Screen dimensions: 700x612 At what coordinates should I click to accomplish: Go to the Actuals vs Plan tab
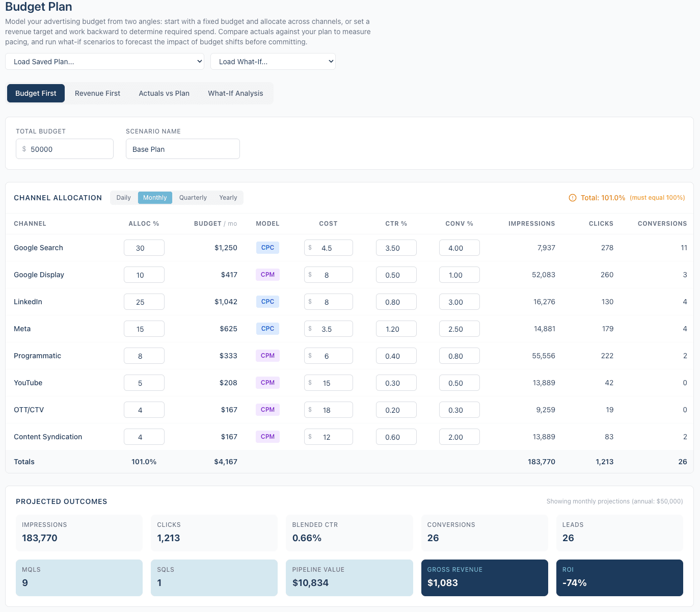pos(164,93)
